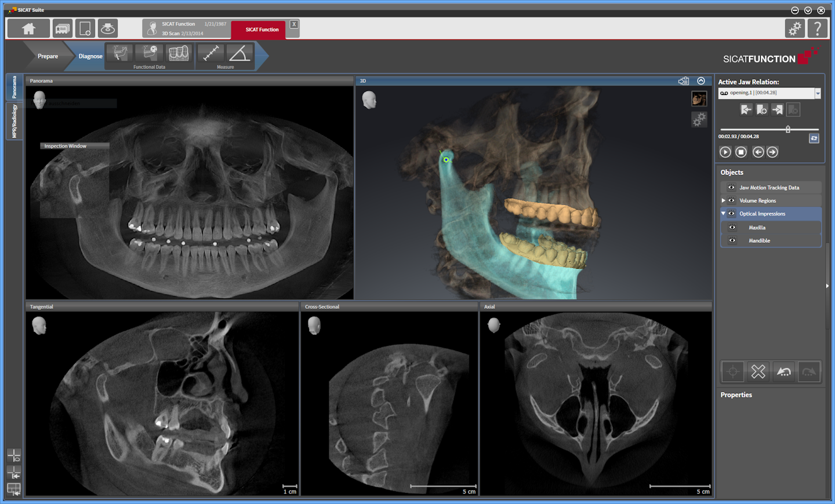This screenshot has width=835, height=504.
Task: Hide the Mandible optical impression
Action: 732,240
